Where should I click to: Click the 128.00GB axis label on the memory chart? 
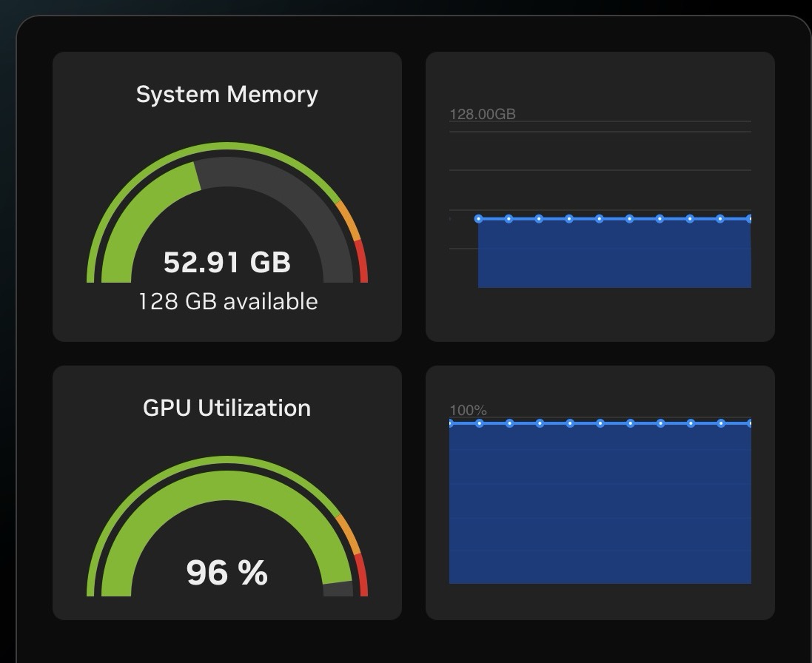(x=483, y=114)
